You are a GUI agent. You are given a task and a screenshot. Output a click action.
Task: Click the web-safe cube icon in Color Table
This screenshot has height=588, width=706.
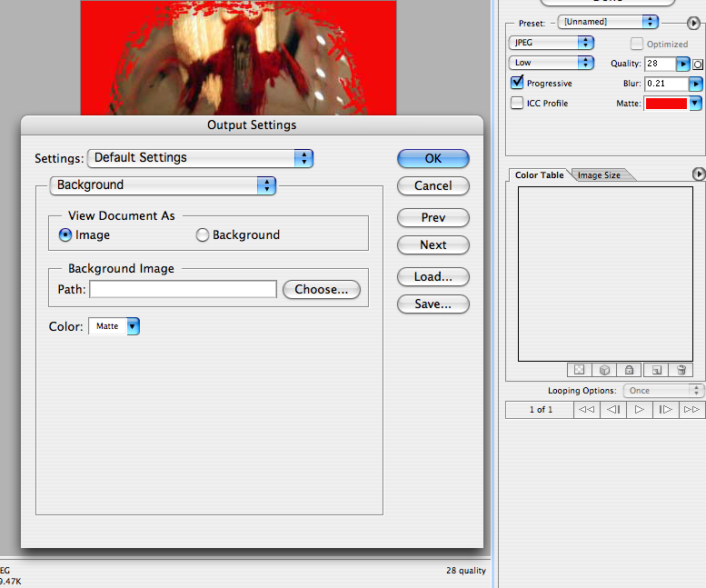pos(603,370)
